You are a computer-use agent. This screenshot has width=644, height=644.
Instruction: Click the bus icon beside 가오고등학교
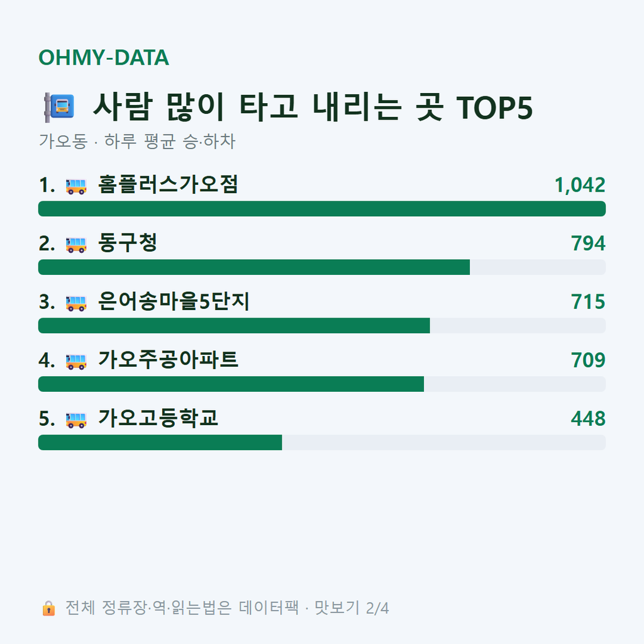point(76,419)
